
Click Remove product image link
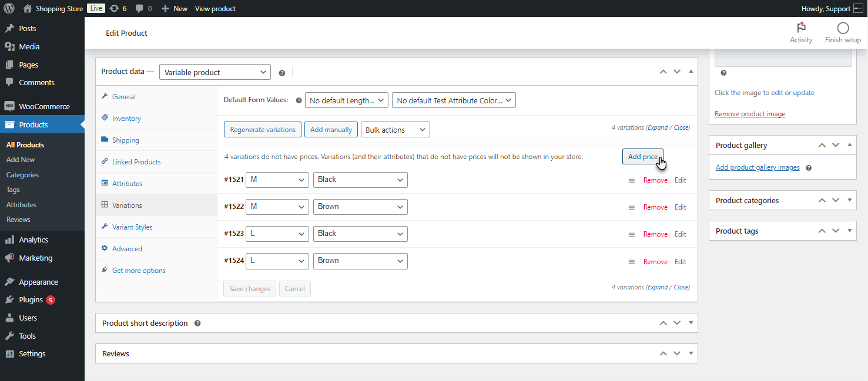pyautogui.click(x=750, y=114)
